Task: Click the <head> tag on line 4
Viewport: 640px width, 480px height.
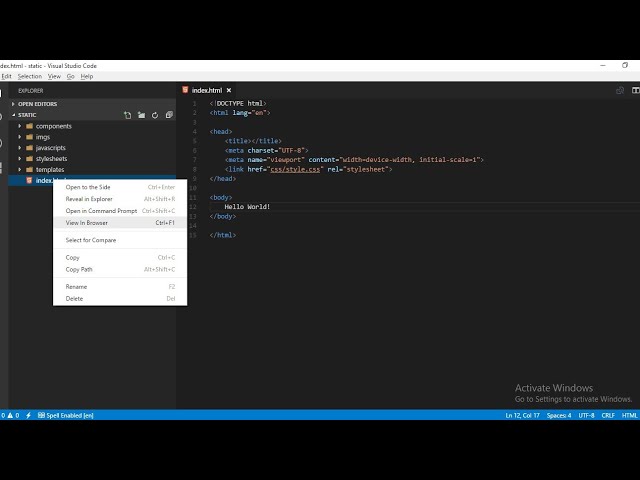Action: click(x=221, y=132)
